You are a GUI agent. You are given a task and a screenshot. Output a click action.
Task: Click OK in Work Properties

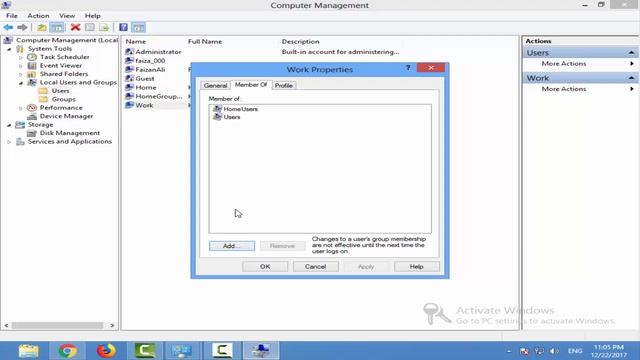[x=265, y=267]
